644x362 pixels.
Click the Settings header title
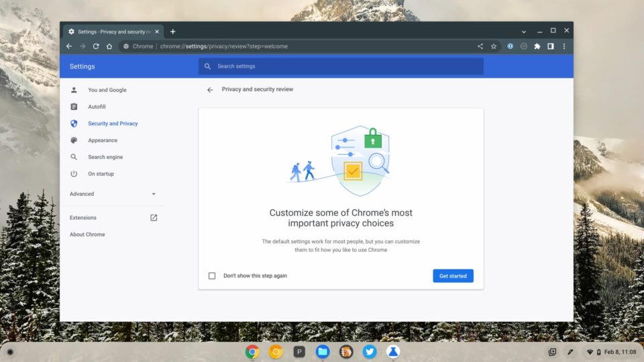(x=82, y=66)
